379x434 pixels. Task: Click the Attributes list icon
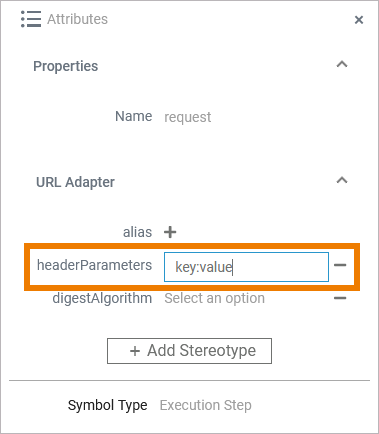click(31, 19)
